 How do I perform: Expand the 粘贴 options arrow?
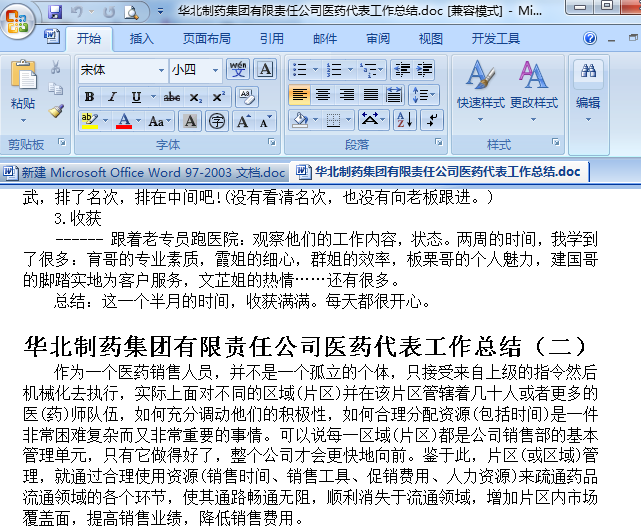click(x=23, y=120)
